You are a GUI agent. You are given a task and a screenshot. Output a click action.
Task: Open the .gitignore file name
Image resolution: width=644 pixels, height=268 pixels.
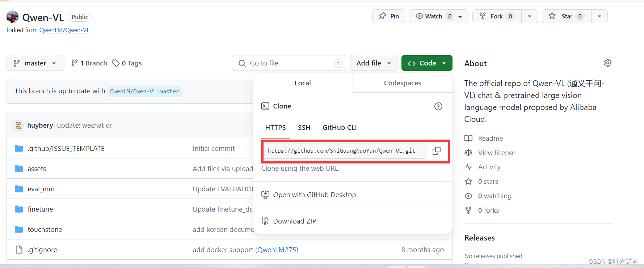point(42,250)
